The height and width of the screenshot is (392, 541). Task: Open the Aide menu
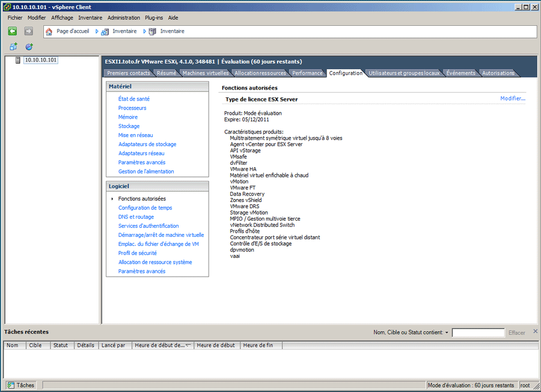(x=173, y=17)
